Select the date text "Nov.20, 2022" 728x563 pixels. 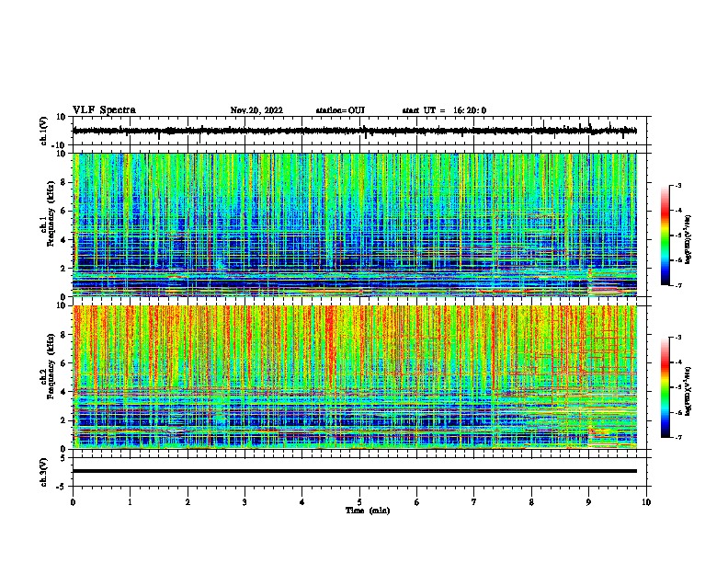[256, 110]
